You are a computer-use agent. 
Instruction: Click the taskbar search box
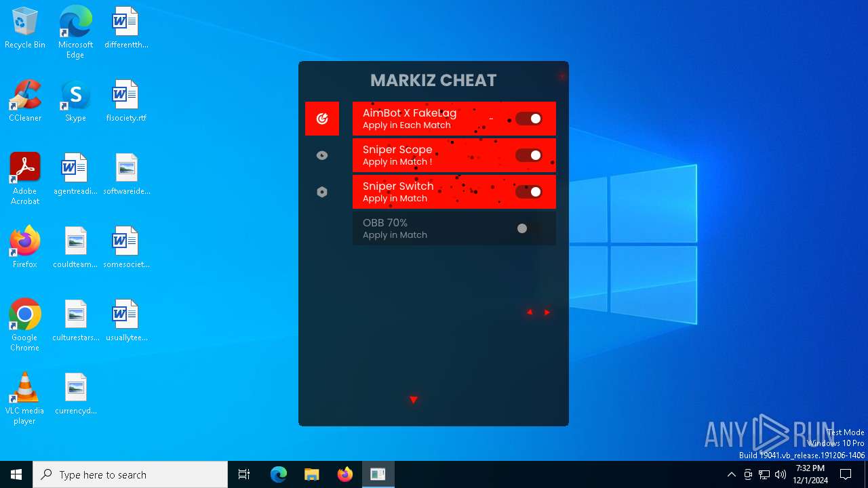pos(130,474)
